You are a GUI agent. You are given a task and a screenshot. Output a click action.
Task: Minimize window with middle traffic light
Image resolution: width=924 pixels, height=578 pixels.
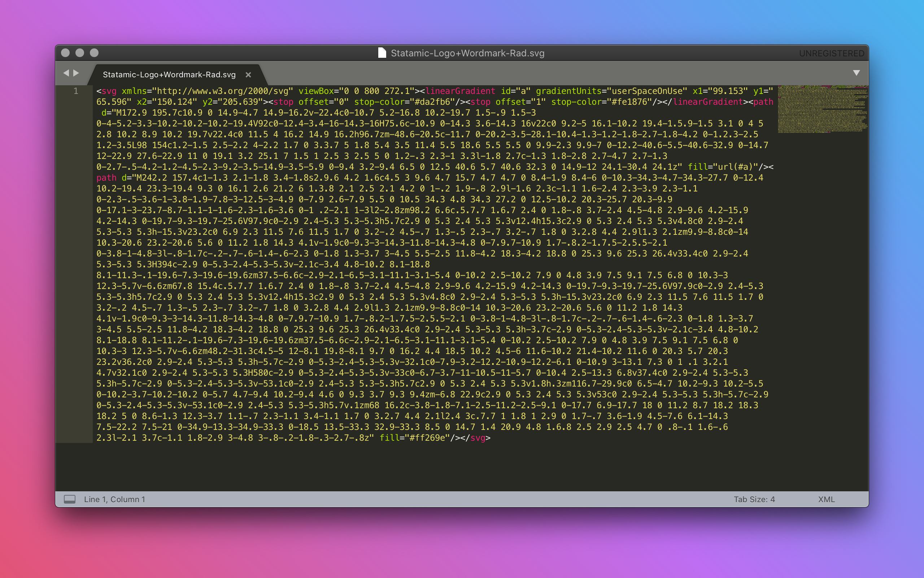click(x=80, y=53)
